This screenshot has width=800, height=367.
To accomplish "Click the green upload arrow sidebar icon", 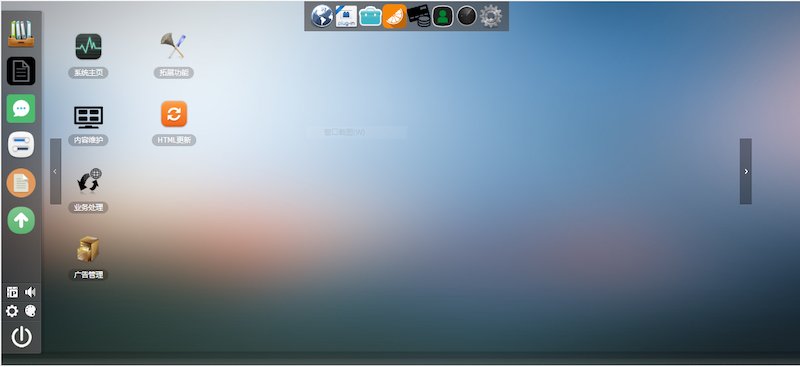I will tap(21, 220).
